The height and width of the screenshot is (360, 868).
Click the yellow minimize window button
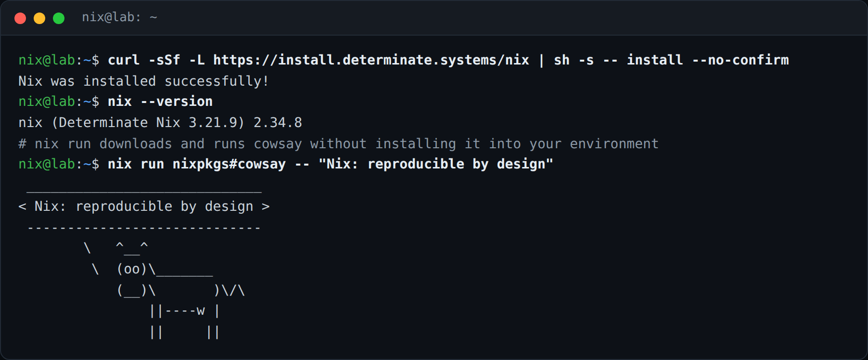pos(39,18)
